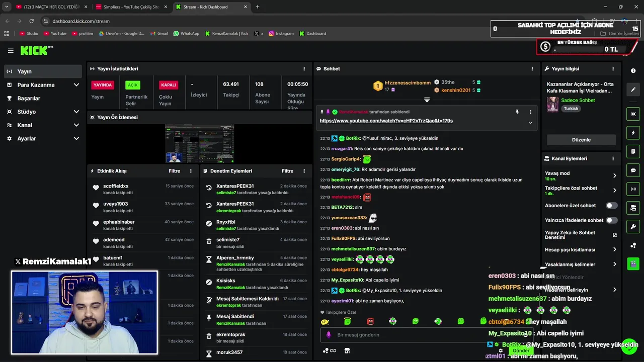Open WhatsApp bookmark in bookmarks bar
644x362 pixels.
186,33
